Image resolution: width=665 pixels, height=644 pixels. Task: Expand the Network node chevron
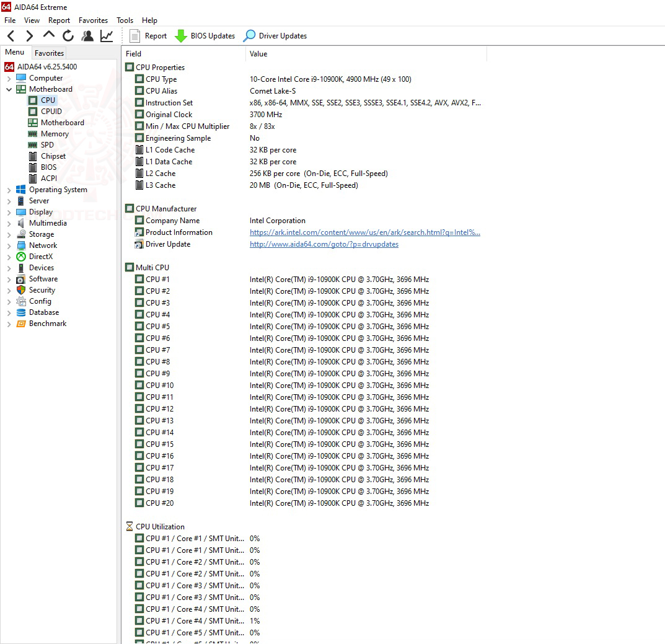[9, 245]
